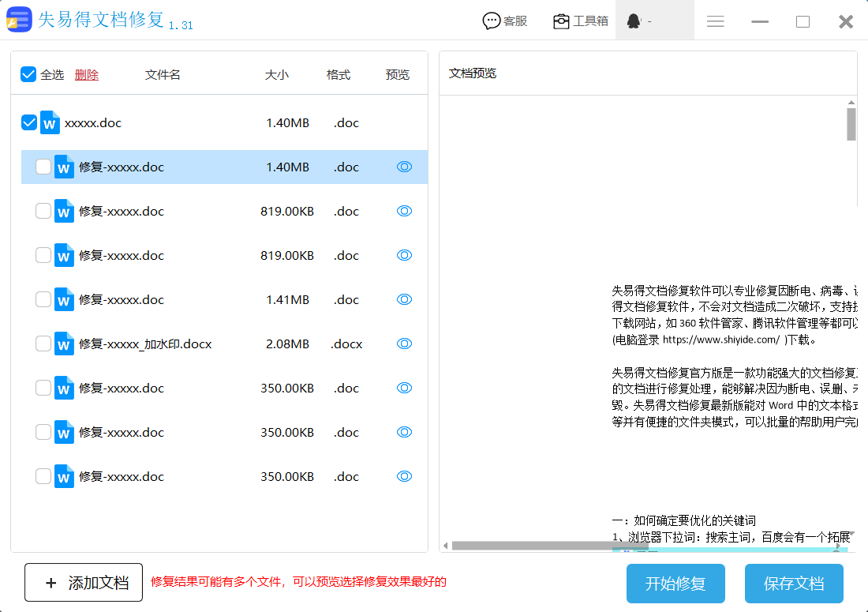
Task: Check the 修复-xxxxx_加水印.docx checkbox
Action: tap(43, 344)
